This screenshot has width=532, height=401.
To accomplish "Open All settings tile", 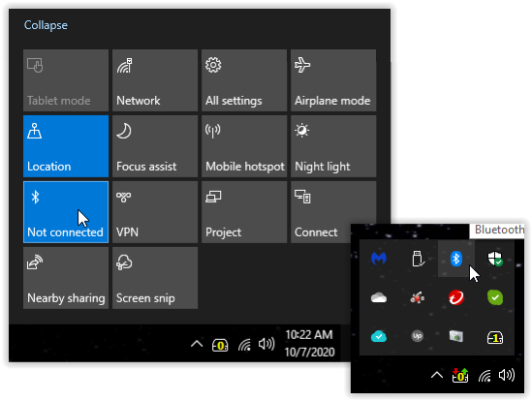I will (244, 80).
